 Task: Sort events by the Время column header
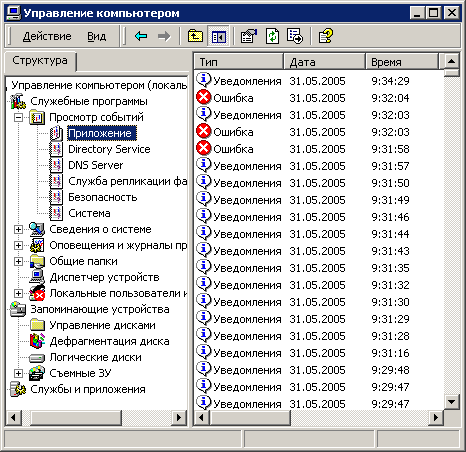402,62
